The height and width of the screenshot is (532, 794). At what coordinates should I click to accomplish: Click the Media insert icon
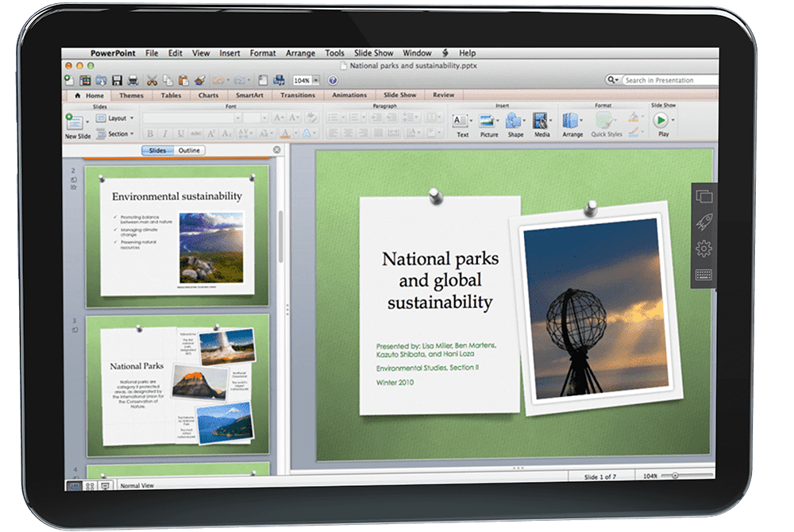pyautogui.click(x=542, y=125)
